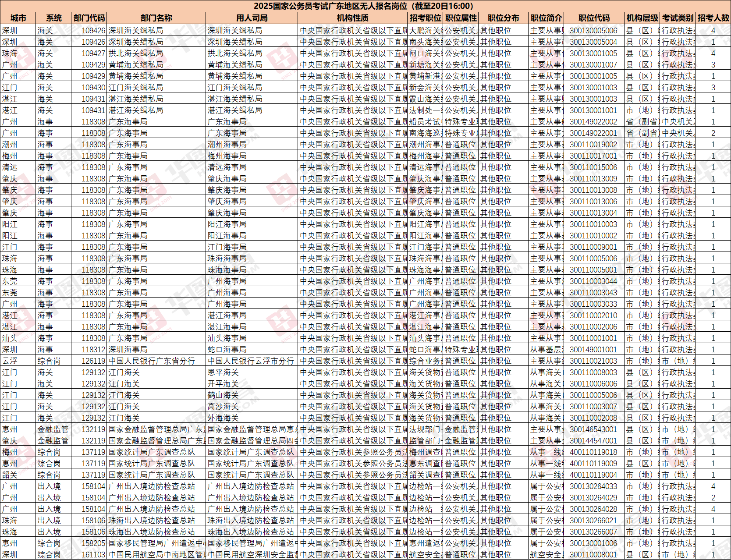731x560 pixels.
Task: Click the 中国人民银行云浮市分行 cell
Action: coord(252,361)
